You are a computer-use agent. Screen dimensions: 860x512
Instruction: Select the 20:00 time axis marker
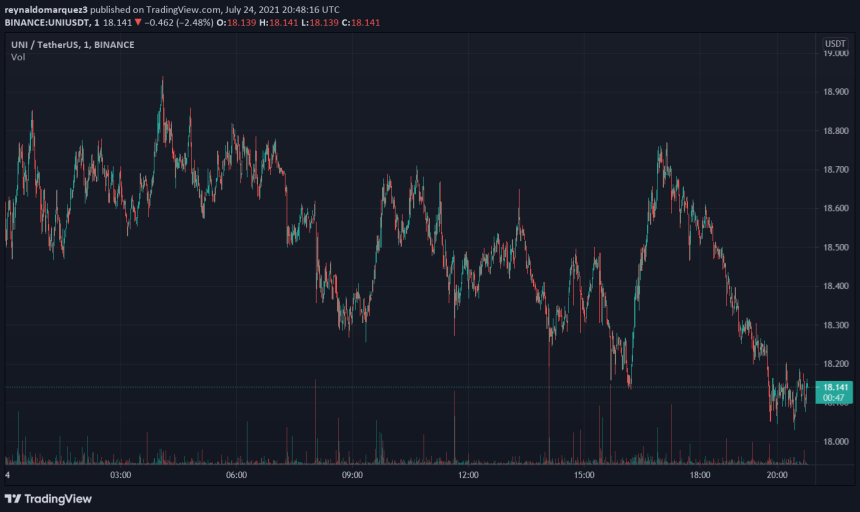click(777, 476)
